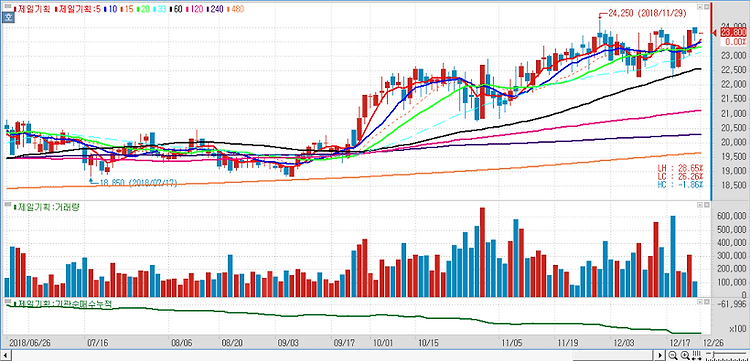Select the blue 10-day average legend

point(110,9)
